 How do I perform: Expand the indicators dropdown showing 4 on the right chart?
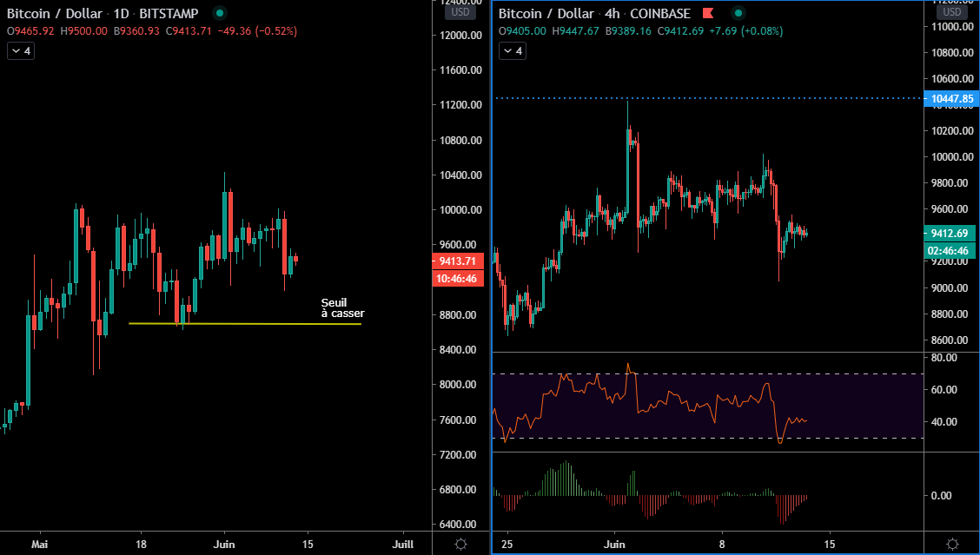512,50
